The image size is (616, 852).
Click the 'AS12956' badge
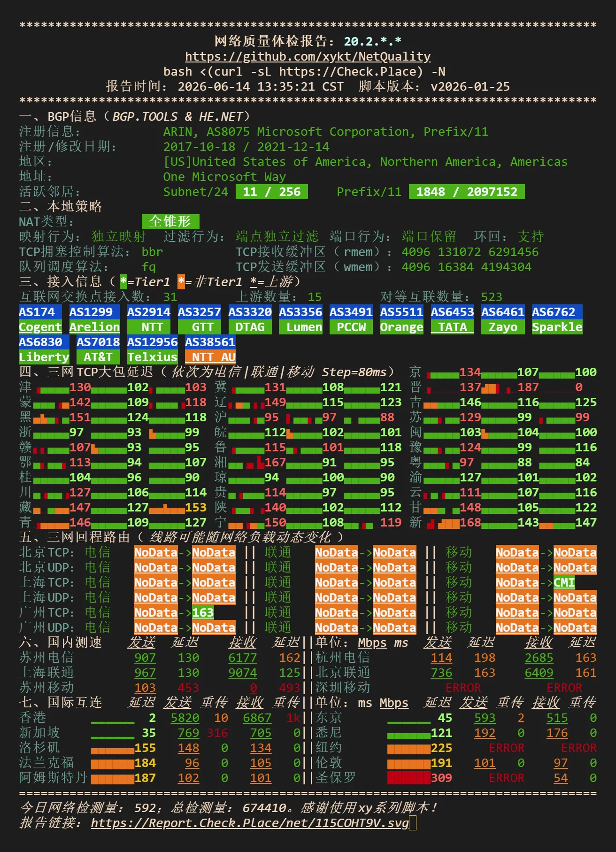(x=153, y=342)
